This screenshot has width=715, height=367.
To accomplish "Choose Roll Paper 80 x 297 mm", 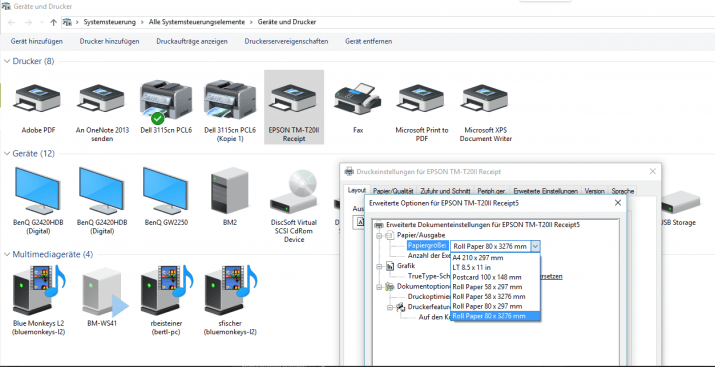I will click(495, 306).
